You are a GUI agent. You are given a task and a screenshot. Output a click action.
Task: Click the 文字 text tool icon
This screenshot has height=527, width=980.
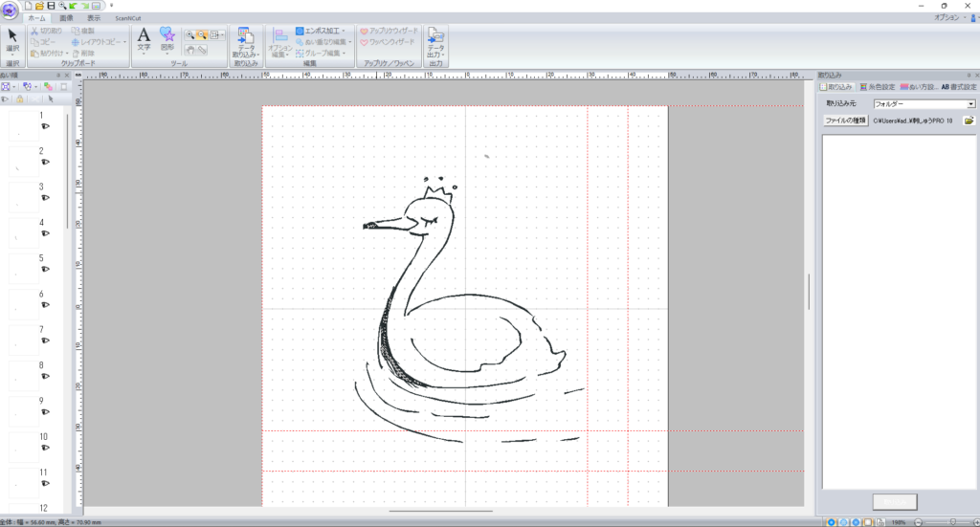pos(144,39)
